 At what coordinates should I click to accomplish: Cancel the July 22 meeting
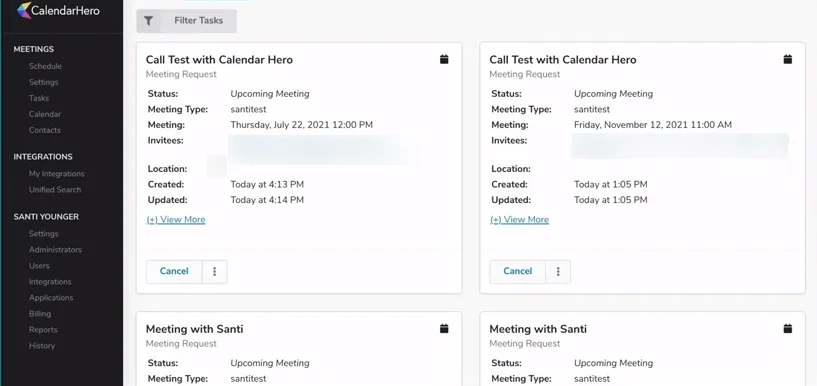174,271
